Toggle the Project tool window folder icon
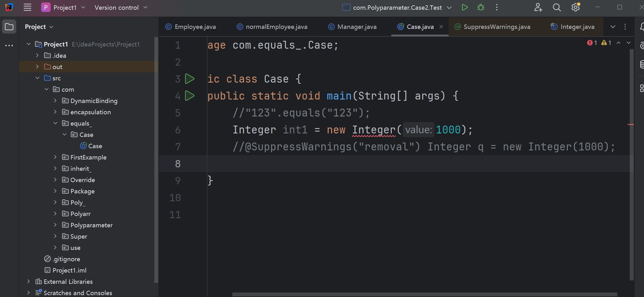The image size is (644, 297). click(9, 27)
